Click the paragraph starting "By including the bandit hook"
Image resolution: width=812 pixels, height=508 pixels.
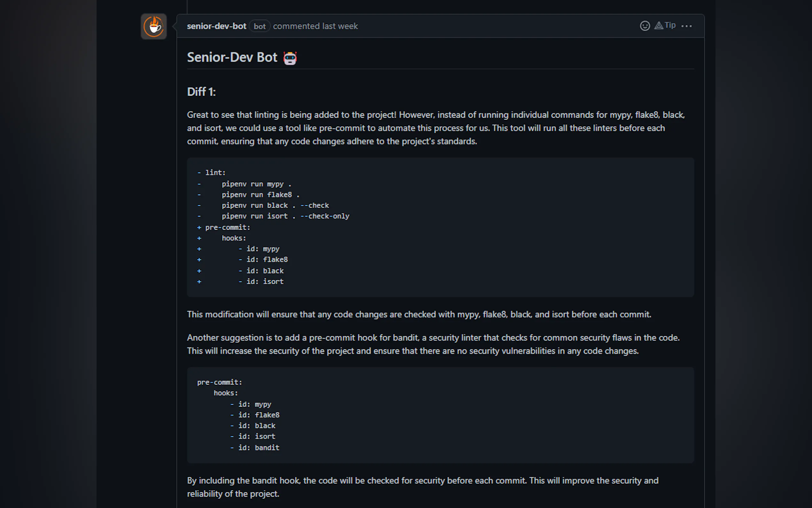[x=422, y=487]
